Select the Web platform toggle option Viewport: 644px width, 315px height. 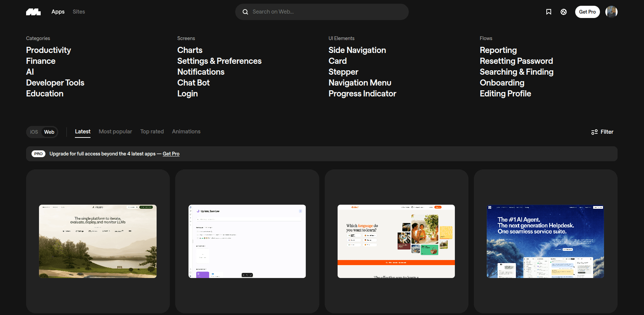(49, 132)
